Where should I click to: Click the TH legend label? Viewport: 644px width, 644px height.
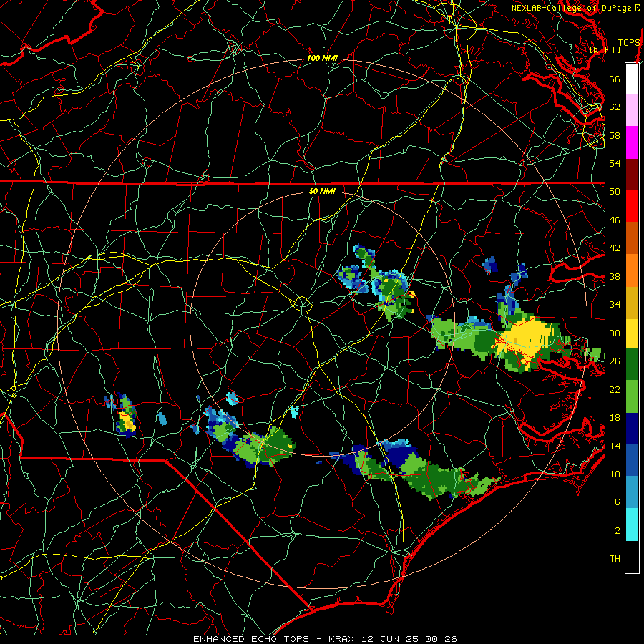pyautogui.click(x=615, y=559)
